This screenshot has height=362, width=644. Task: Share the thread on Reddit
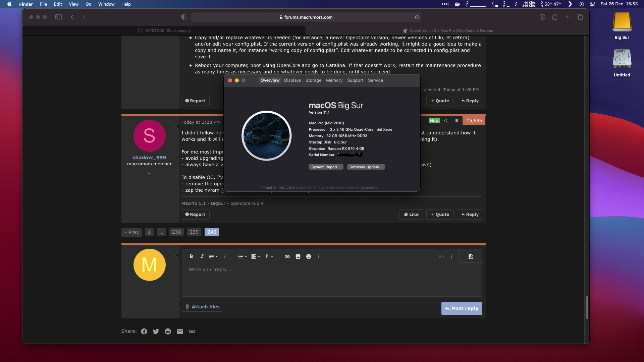coord(168,331)
